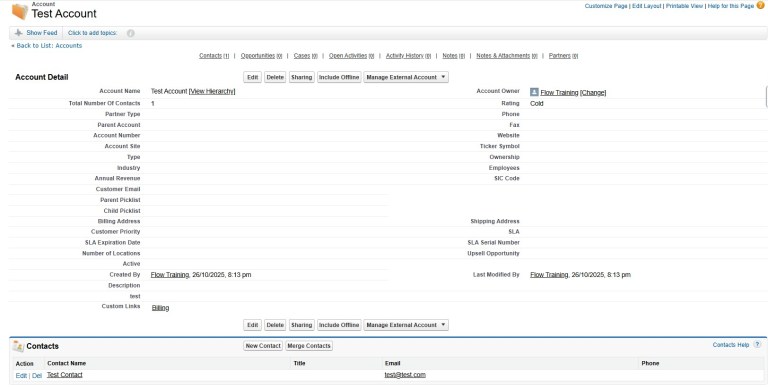Click the top Include Offline button

click(339, 77)
